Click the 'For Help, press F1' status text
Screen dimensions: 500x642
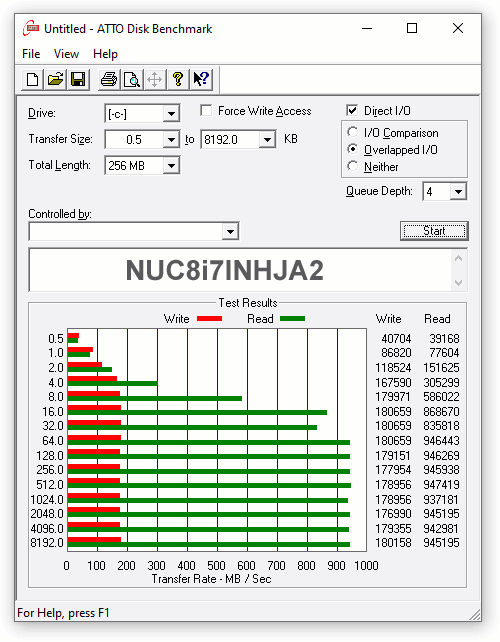63,613
